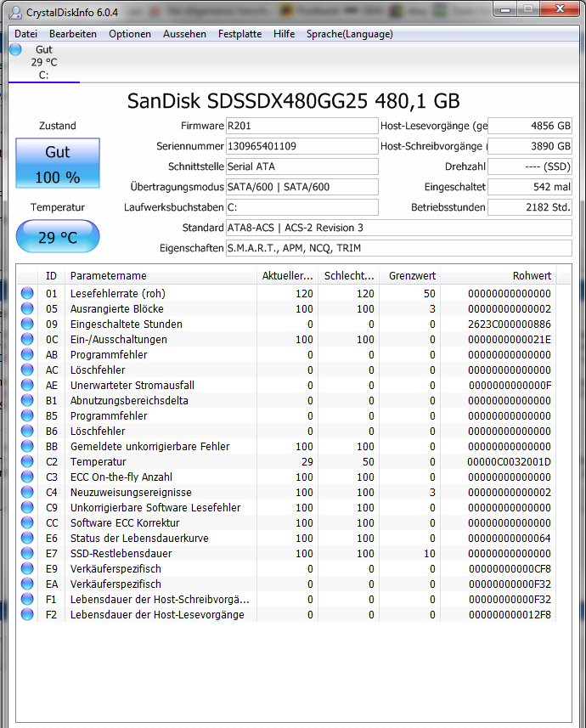Click the Parametername column header
The width and height of the screenshot is (586, 728).
click(x=161, y=276)
